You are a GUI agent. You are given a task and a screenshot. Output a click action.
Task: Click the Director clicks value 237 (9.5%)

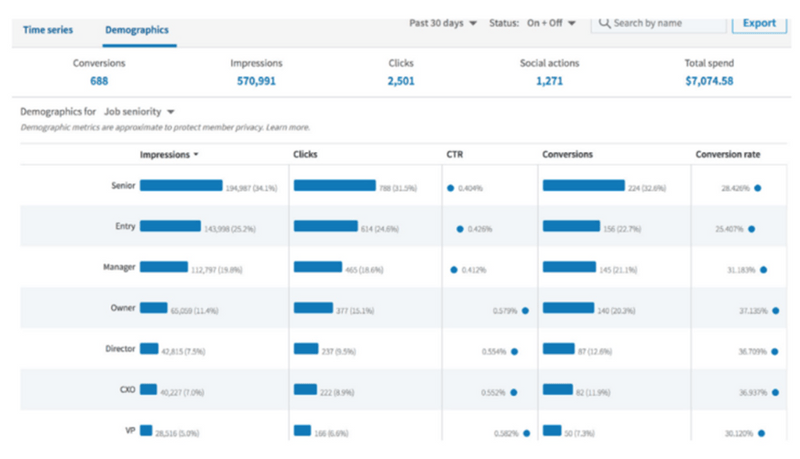point(339,351)
